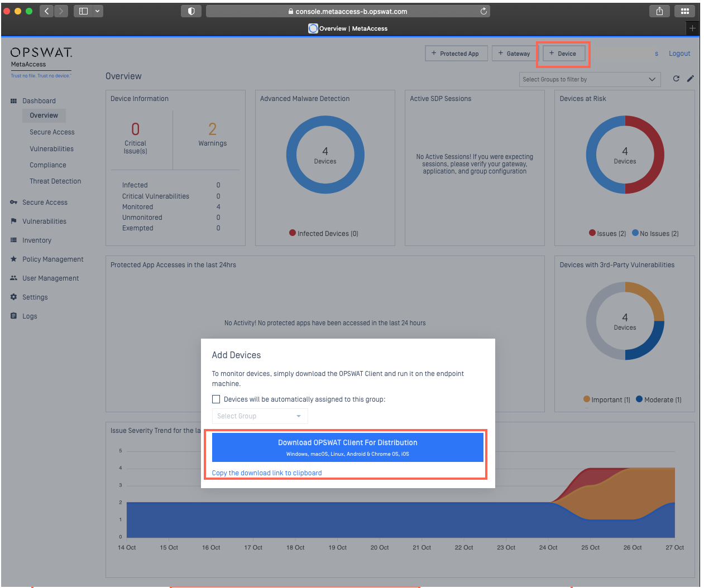Viewport: 704px width, 588px height.
Task: Open Inventory in the sidebar
Action: pyautogui.click(x=37, y=240)
